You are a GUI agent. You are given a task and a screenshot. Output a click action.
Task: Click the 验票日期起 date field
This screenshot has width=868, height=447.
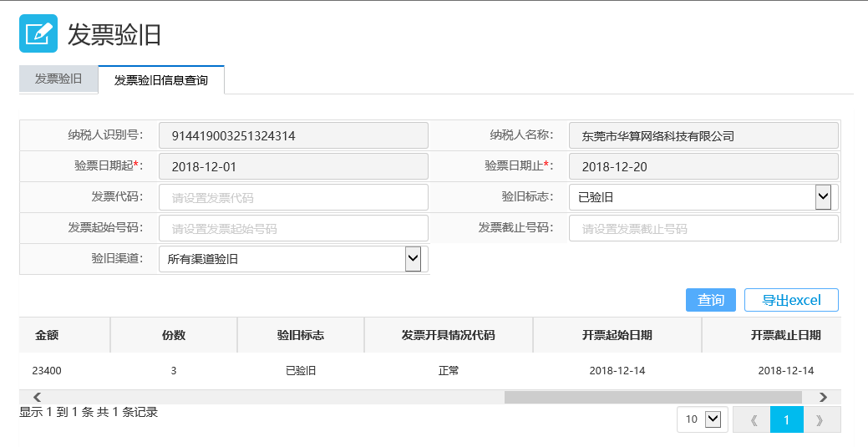[293, 166]
